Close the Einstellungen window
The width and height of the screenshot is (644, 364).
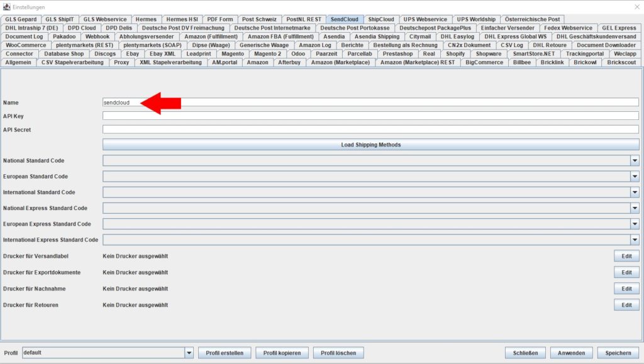(x=637, y=7)
